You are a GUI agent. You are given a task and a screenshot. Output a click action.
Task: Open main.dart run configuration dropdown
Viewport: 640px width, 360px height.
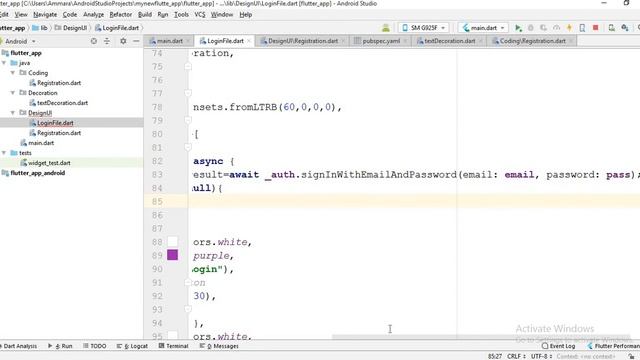(484, 28)
